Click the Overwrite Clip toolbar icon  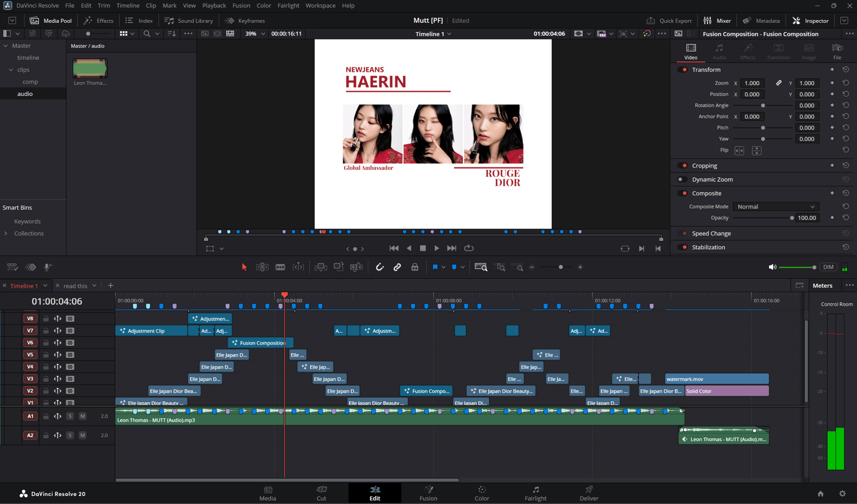coord(338,267)
